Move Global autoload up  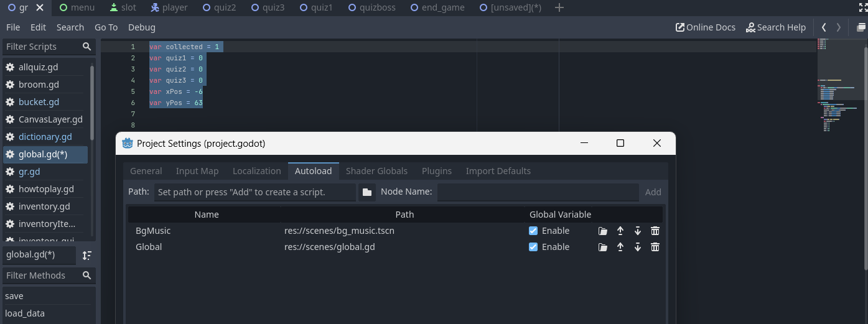(x=620, y=247)
